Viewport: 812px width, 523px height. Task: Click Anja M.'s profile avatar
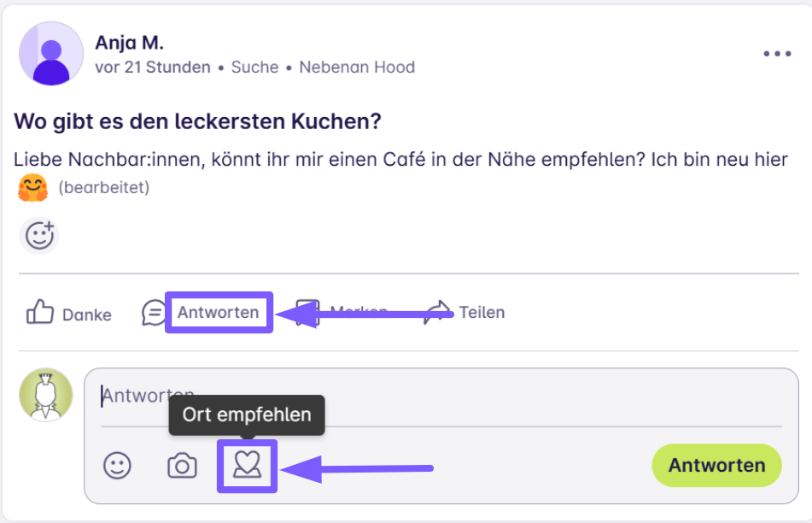coord(51,54)
